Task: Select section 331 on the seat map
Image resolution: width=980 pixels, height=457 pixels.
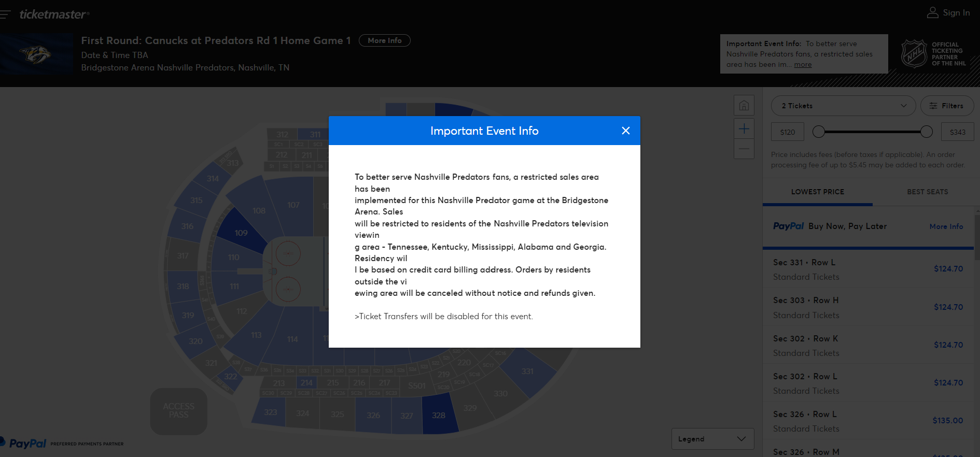Action: (x=527, y=371)
